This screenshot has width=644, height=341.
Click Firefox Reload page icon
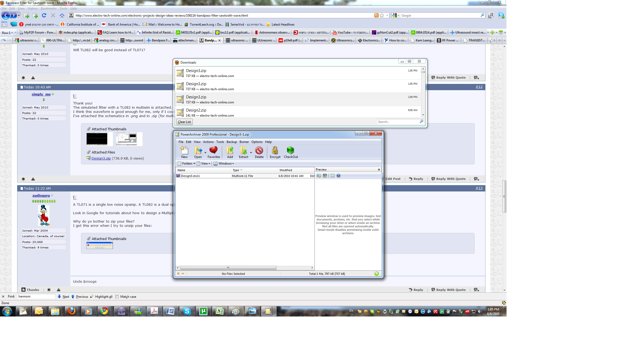(x=44, y=15)
